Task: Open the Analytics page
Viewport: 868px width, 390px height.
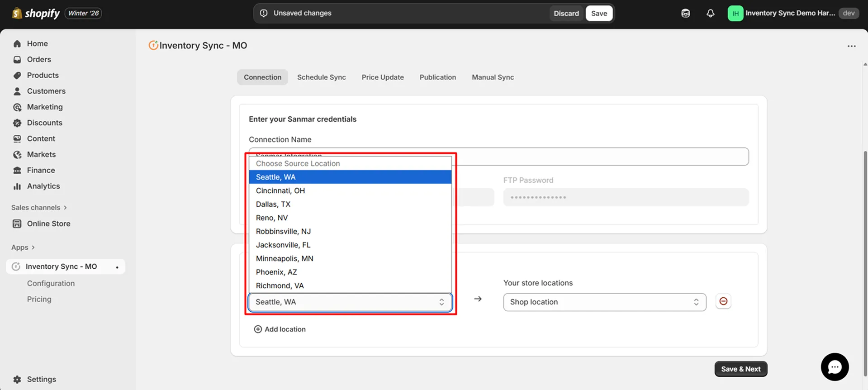Action: (x=43, y=186)
